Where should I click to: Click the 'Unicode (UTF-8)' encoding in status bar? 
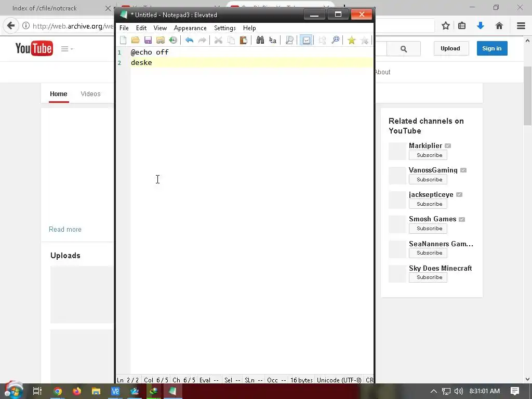(x=339, y=380)
